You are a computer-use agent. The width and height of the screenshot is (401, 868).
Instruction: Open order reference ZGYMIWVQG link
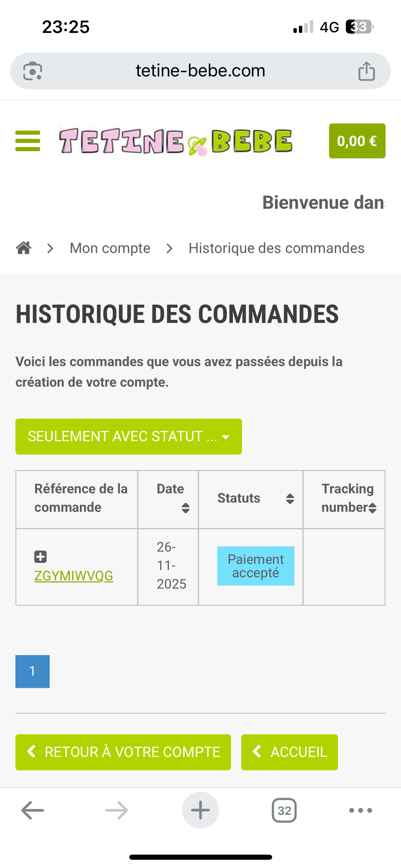74,576
